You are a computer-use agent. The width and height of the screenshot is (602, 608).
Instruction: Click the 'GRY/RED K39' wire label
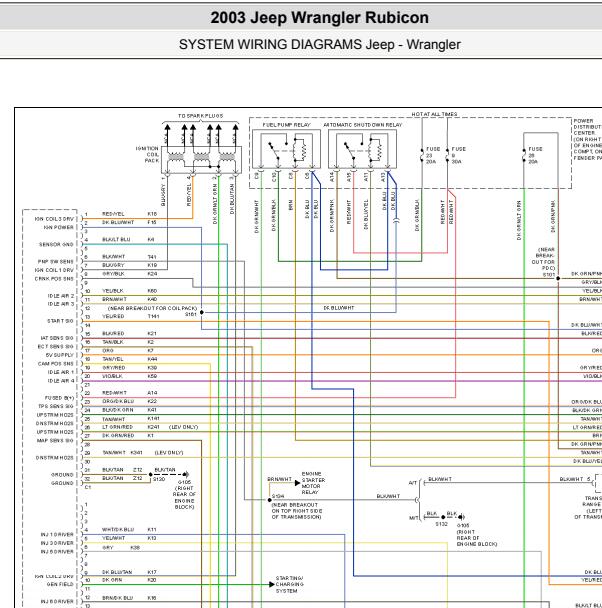129,368
